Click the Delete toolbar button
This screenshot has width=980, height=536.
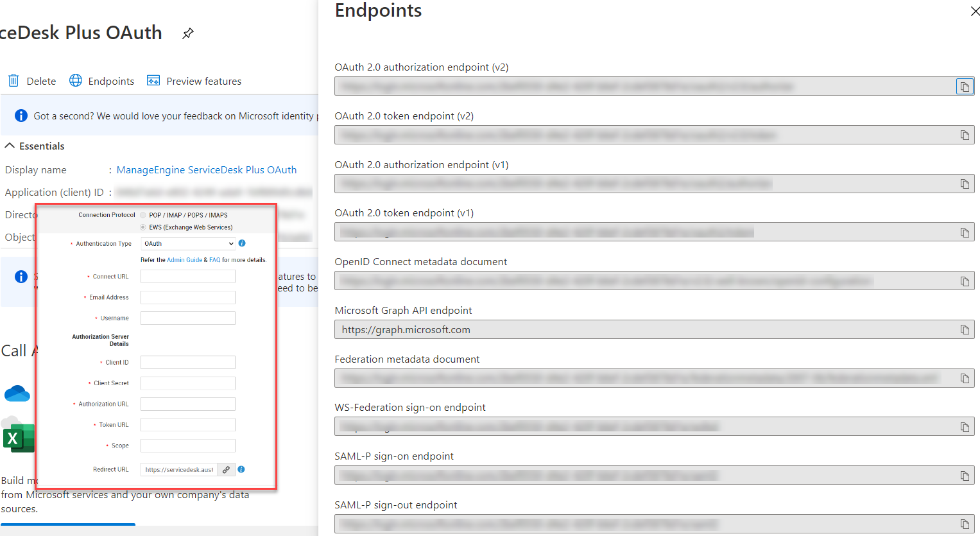[x=32, y=81]
